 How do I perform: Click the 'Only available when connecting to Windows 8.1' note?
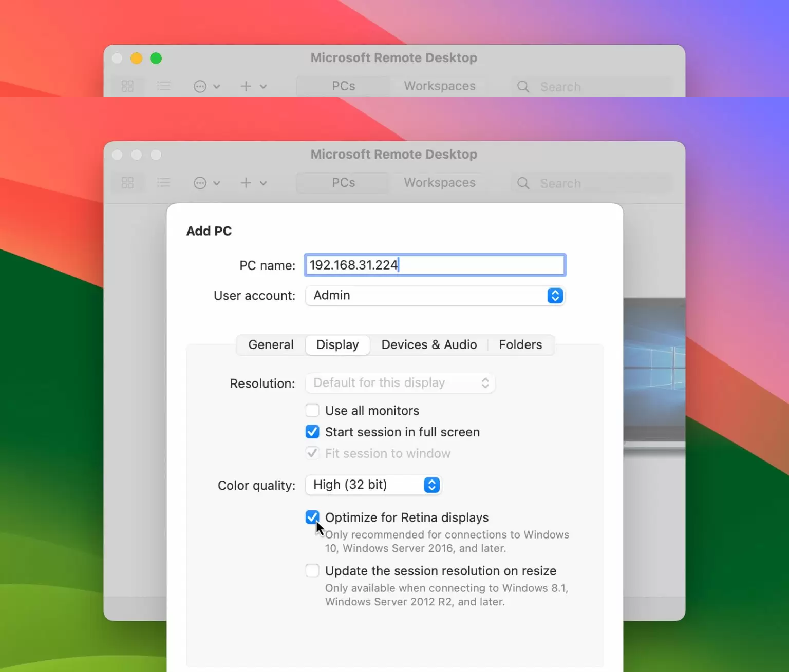(446, 594)
